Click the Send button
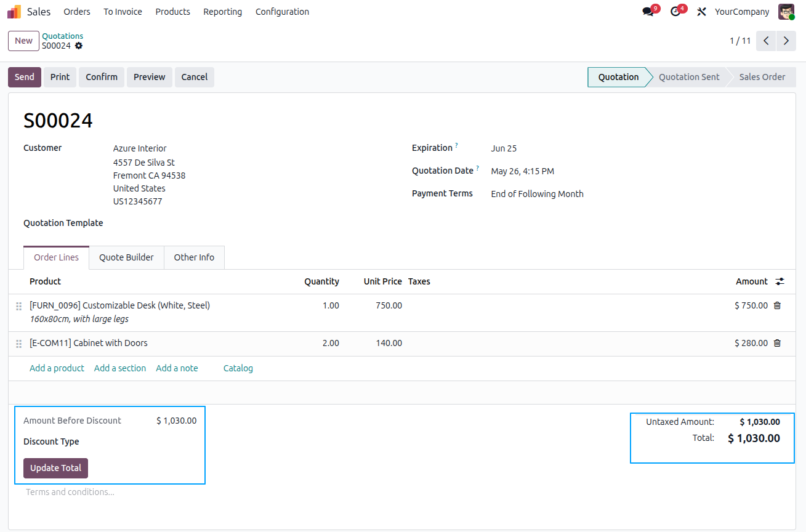 tap(25, 77)
